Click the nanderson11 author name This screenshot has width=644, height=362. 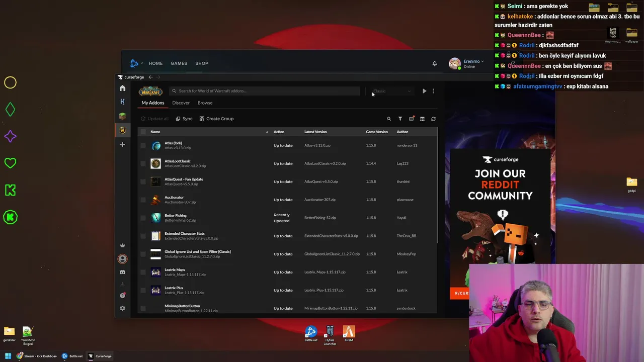(x=407, y=145)
